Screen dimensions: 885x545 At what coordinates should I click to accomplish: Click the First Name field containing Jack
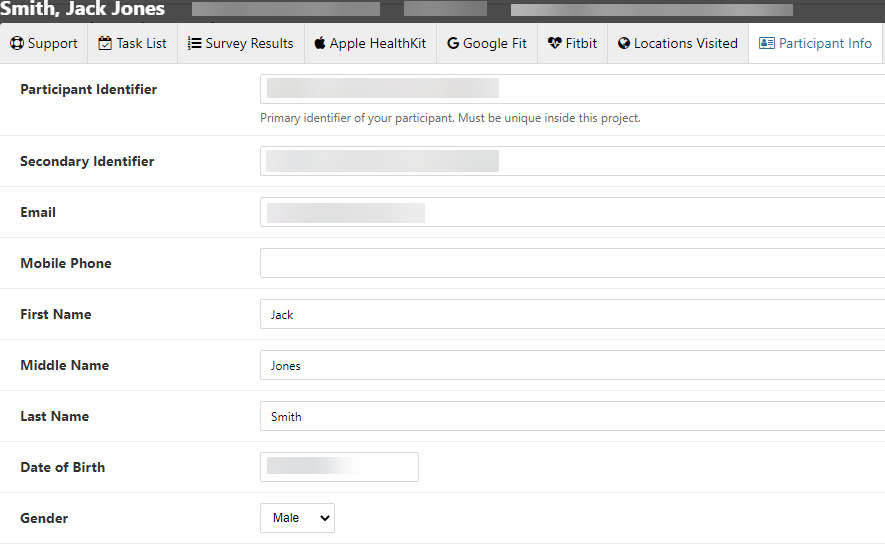(572, 314)
